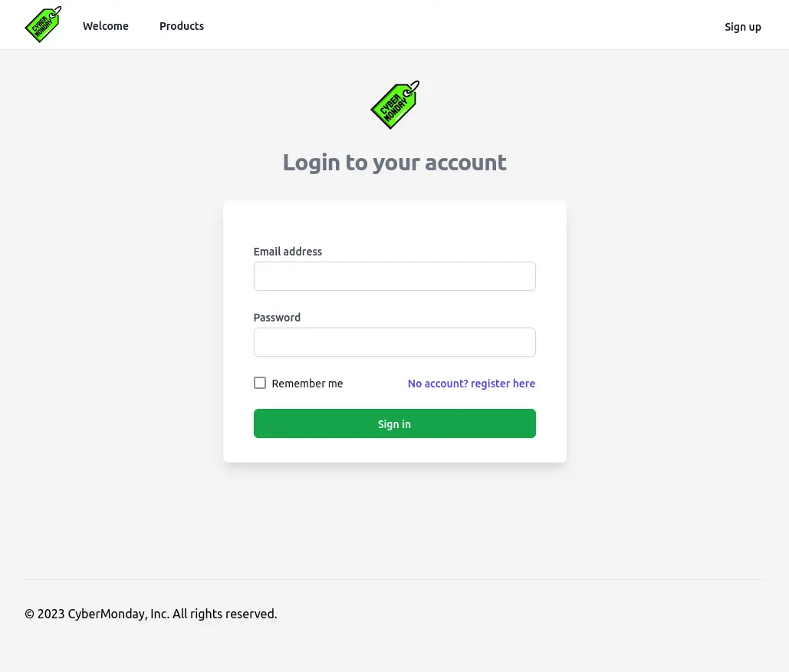Click the Remember me label text
Image resolution: width=789 pixels, height=672 pixels.
tap(307, 384)
